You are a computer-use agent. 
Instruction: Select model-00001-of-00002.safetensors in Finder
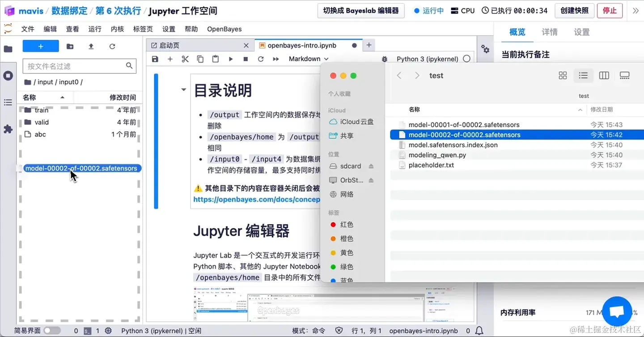464,125
